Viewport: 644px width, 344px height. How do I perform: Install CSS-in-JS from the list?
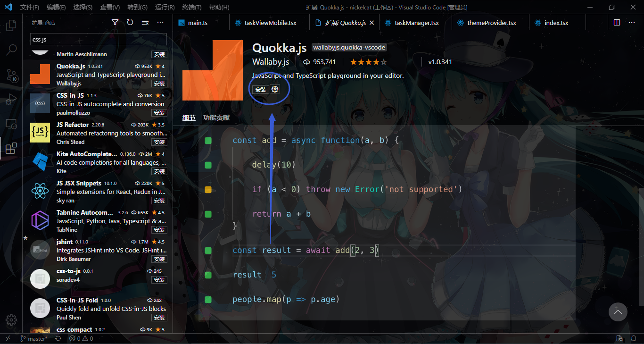(159, 113)
